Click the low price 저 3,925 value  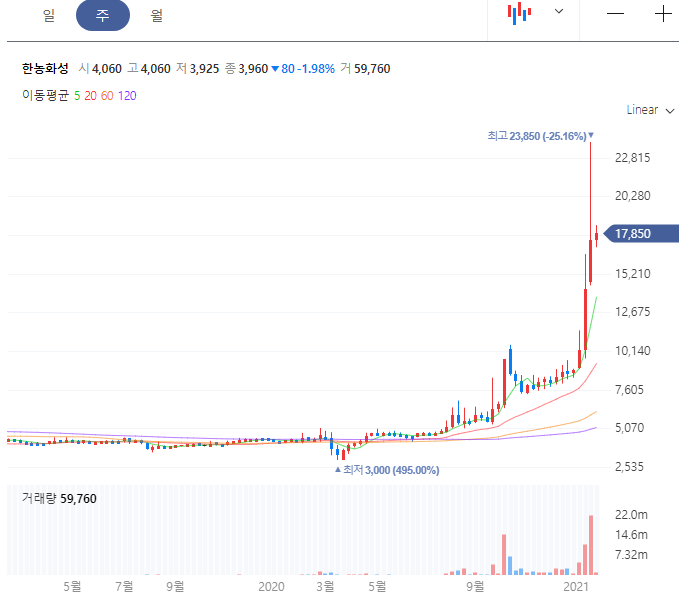click(197, 68)
